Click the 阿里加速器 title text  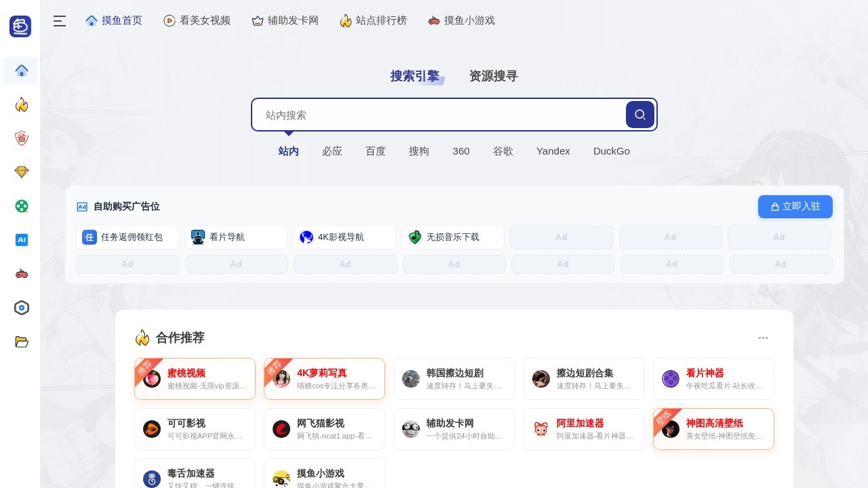pyautogui.click(x=580, y=423)
